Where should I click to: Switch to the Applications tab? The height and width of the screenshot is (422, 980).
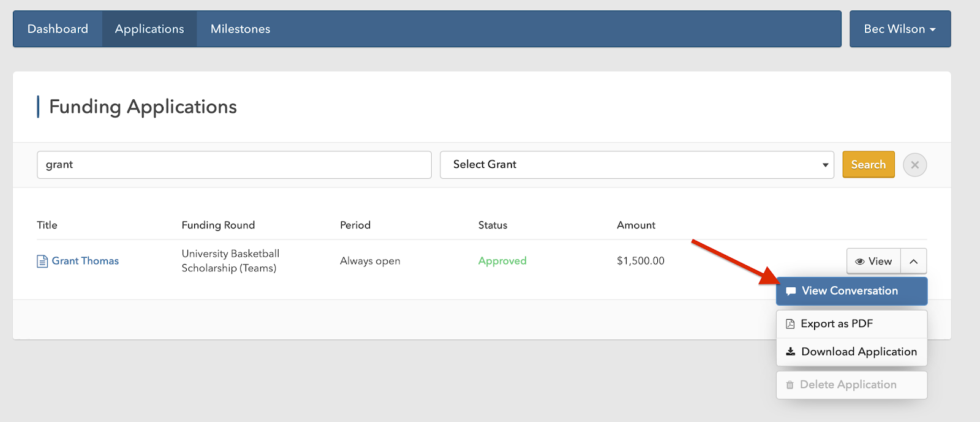pos(149,29)
